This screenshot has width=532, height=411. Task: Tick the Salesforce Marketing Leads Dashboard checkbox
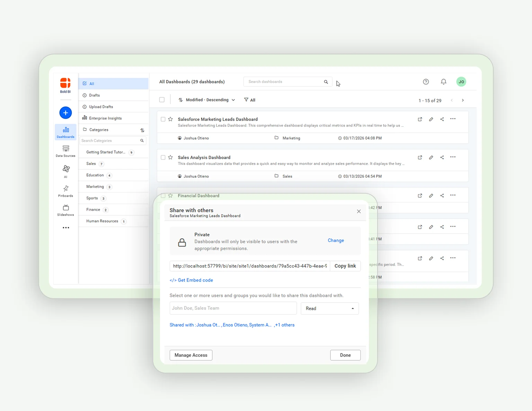163,119
